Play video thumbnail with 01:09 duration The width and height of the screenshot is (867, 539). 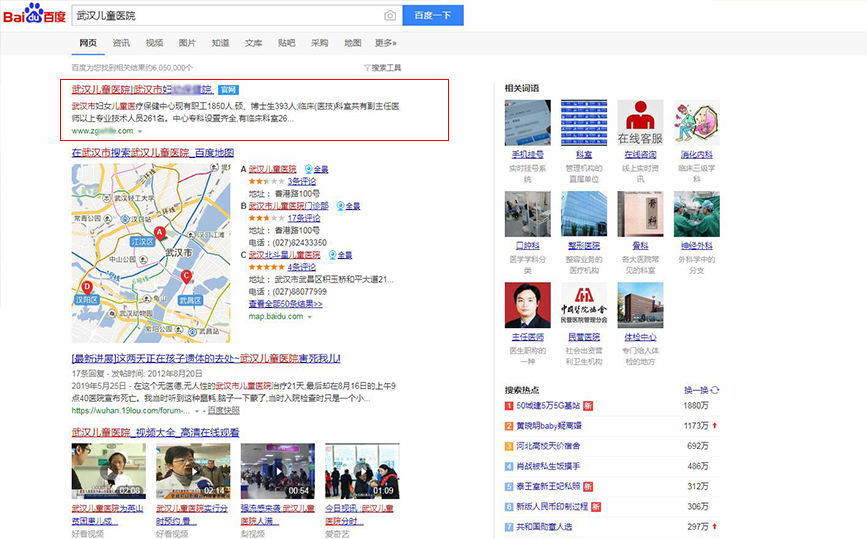pyautogui.click(x=362, y=471)
